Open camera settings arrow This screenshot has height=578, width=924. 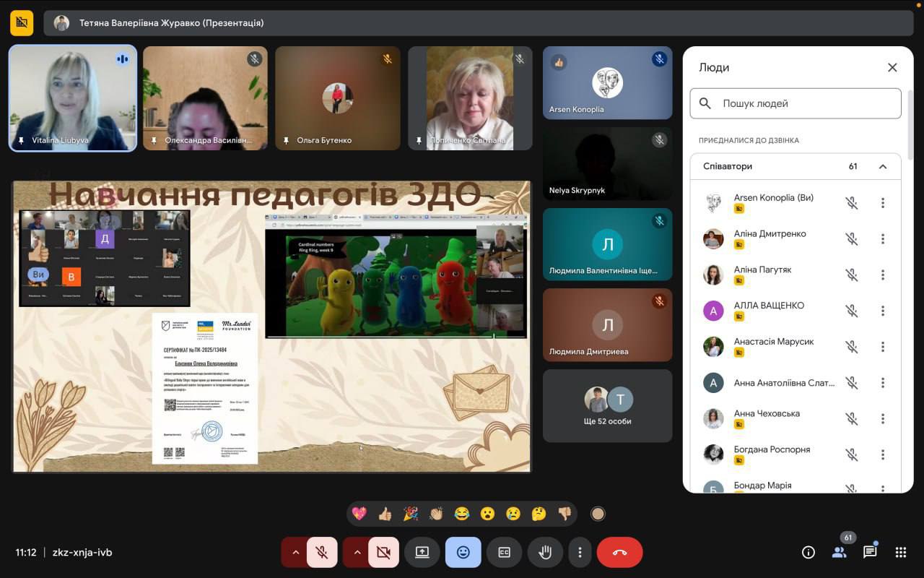[x=357, y=553]
